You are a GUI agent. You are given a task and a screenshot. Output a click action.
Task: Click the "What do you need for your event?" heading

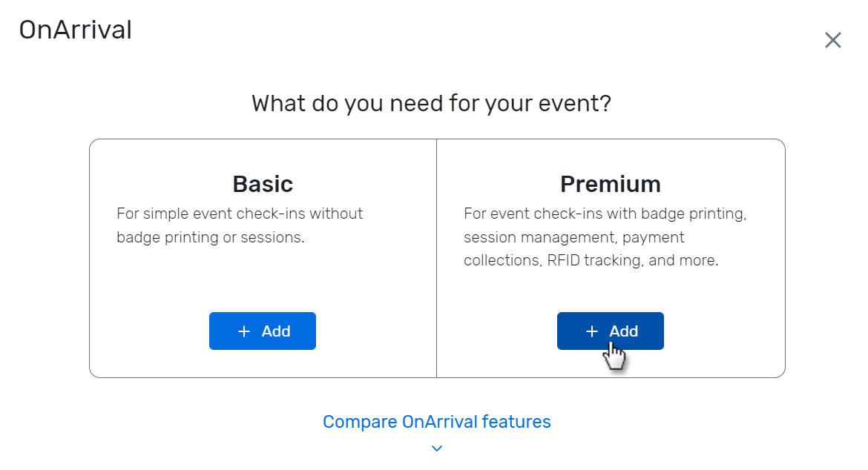(x=431, y=103)
